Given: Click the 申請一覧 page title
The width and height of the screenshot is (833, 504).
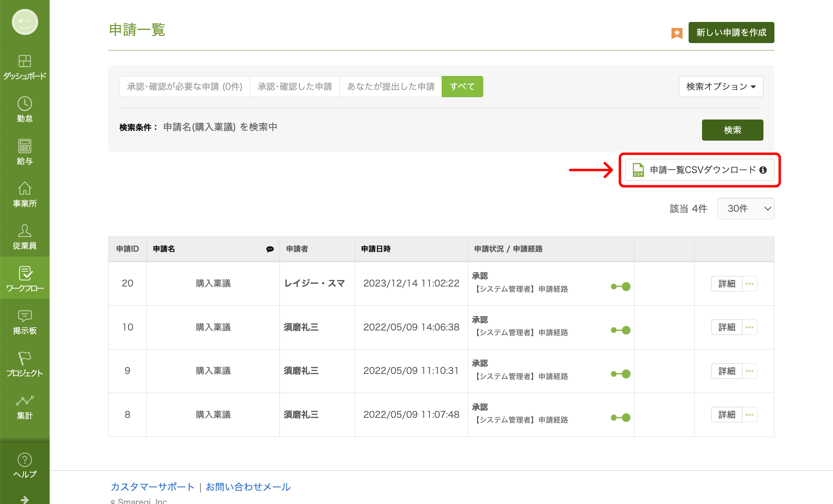Looking at the screenshot, I should (137, 30).
